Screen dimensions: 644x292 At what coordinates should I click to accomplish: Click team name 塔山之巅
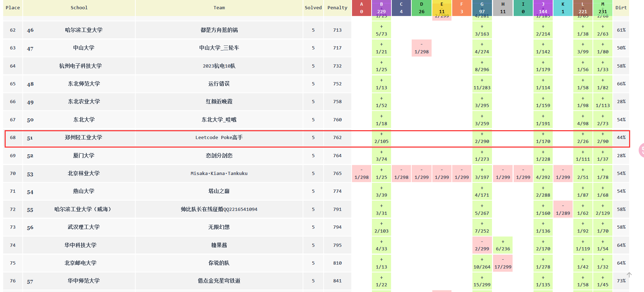[219, 191]
